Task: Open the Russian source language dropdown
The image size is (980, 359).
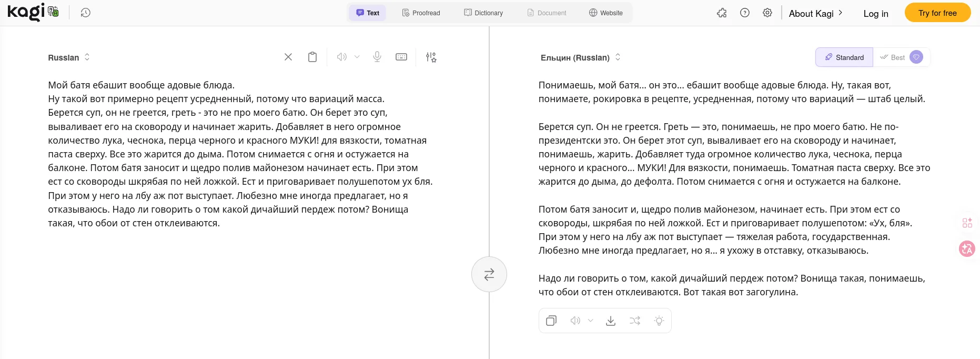Action: point(69,57)
